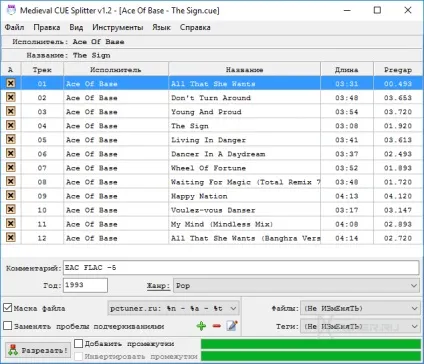
Task: Uncheck track 03 Young And Proud
Action: click(11, 111)
